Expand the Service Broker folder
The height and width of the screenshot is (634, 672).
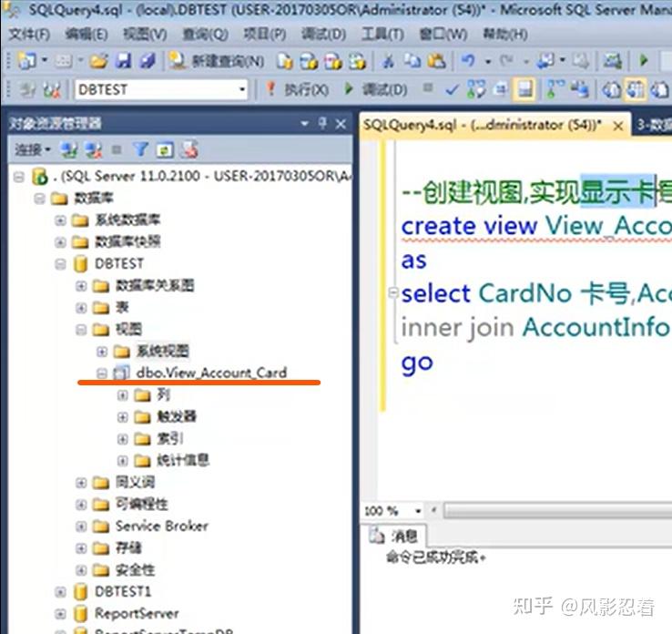[x=81, y=526]
